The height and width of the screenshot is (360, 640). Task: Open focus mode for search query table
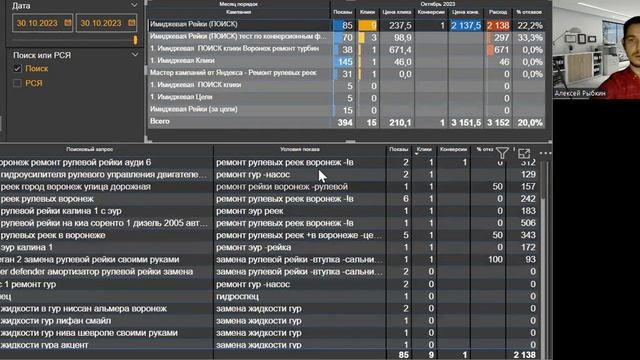[524, 153]
